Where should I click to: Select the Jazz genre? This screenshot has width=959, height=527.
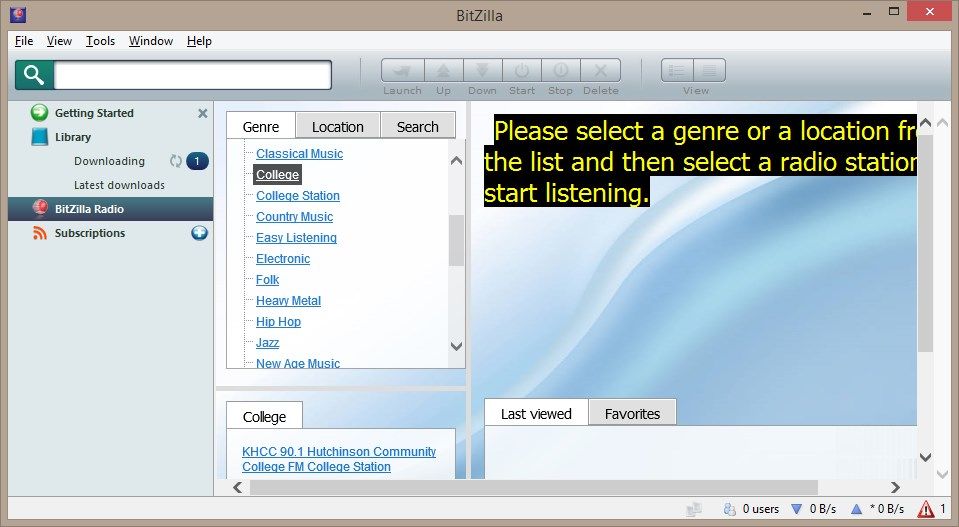267,343
